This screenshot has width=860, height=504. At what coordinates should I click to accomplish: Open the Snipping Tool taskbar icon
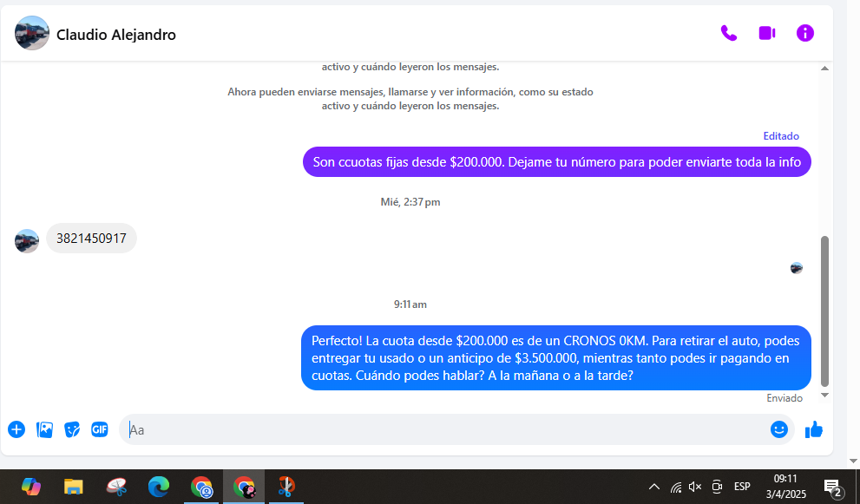click(116, 487)
